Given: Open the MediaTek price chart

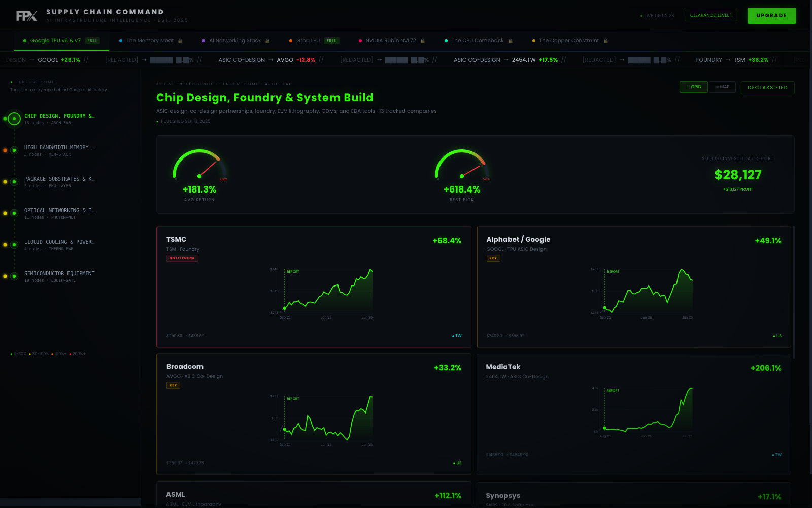Looking at the screenshot, I should 641,412.
